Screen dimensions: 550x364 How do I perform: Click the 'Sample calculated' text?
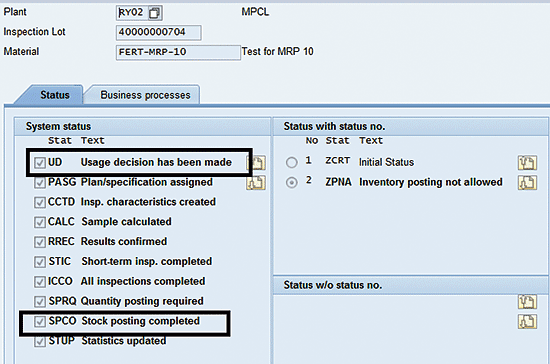pyautogui.click(x=126, y=222)
